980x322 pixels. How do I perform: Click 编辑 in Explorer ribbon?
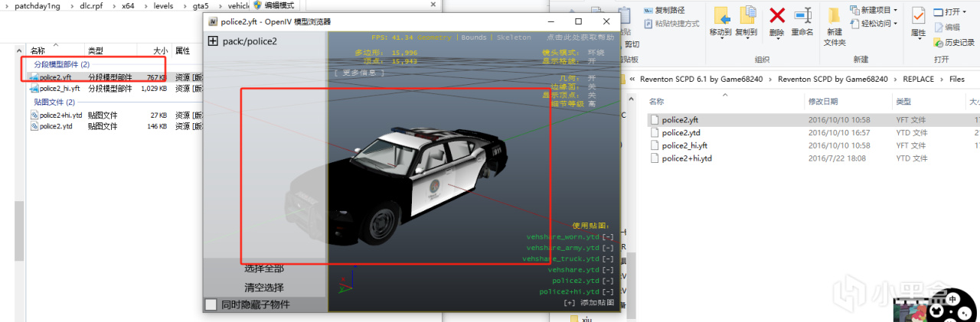946,27
